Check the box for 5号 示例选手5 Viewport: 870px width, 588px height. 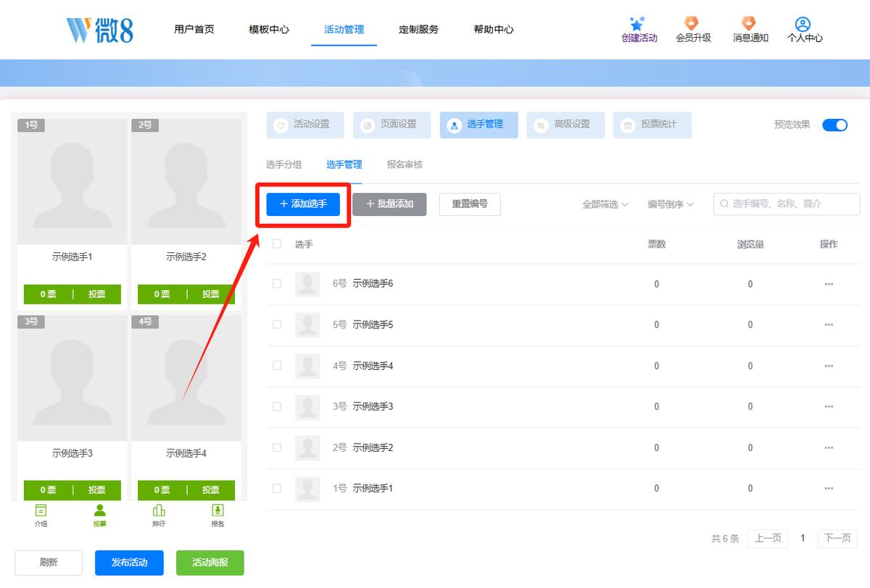pos(277,324)
